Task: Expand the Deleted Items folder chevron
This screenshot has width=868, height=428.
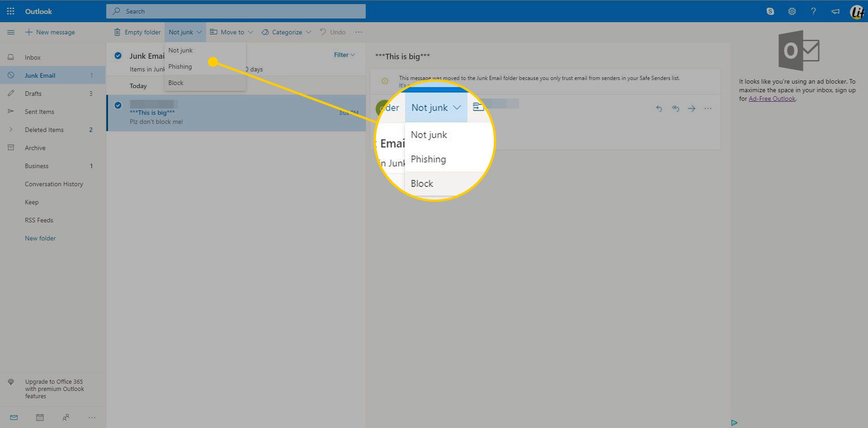Action: coord(11,130)
